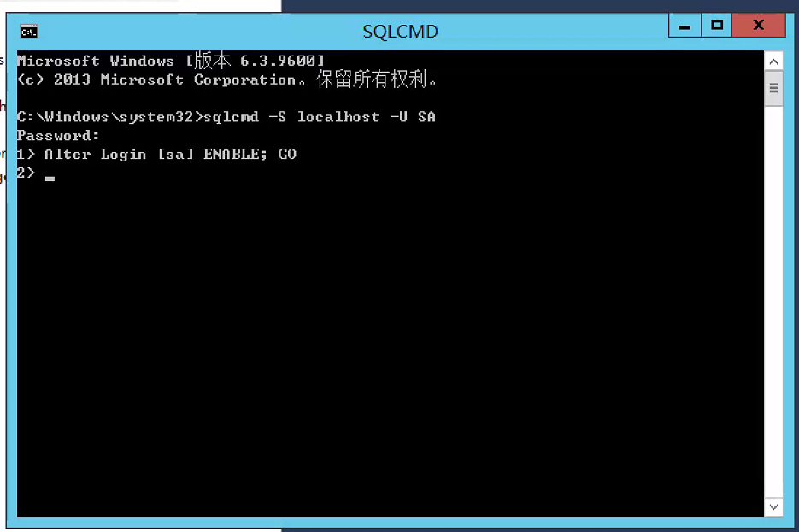
Task: Click the 'Password:' prompt line
Action: (x=58, y=136)
